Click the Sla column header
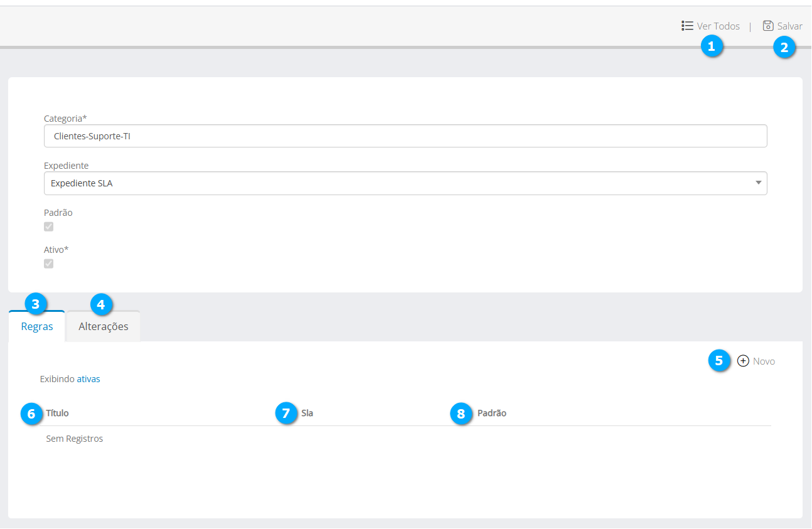812x529 pixels. 307,413
